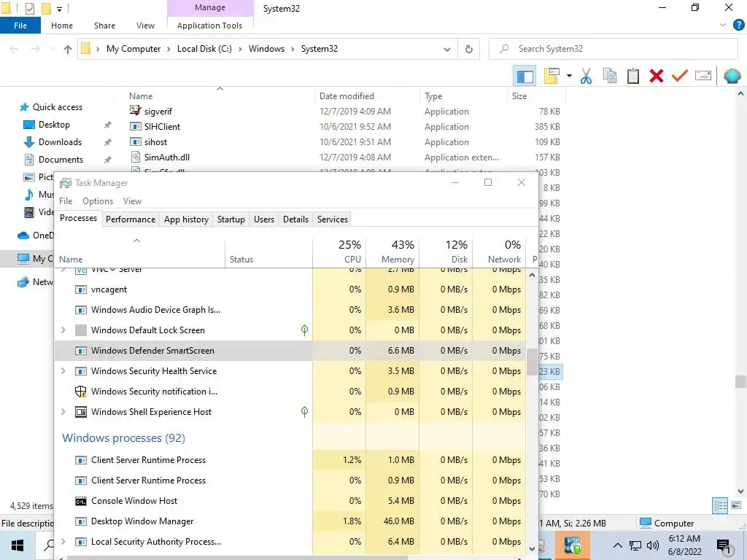Switch to the Performance tab
Image resolution: width=747 pixels, height=560 pixels.
click(x=131, y=219)
